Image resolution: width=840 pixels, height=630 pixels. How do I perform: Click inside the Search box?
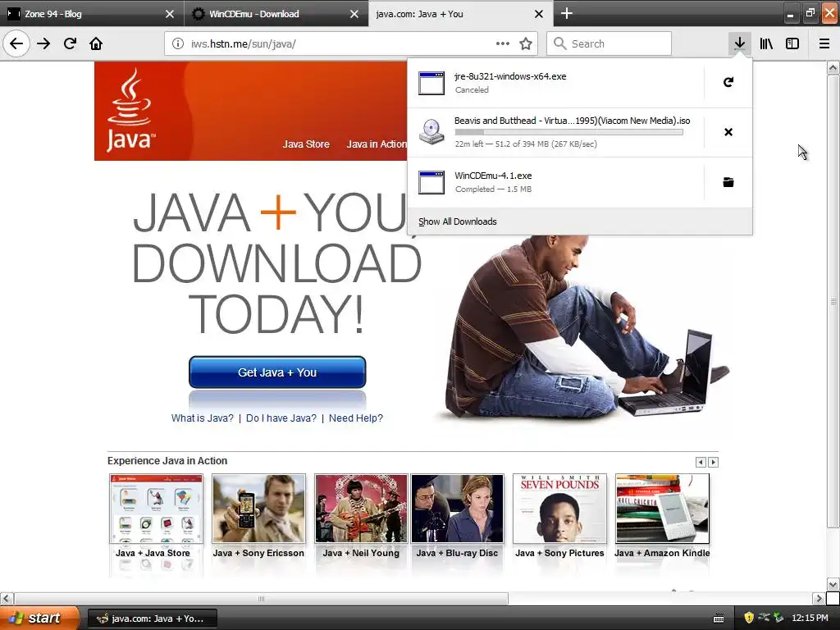click(x=609, y=43)
